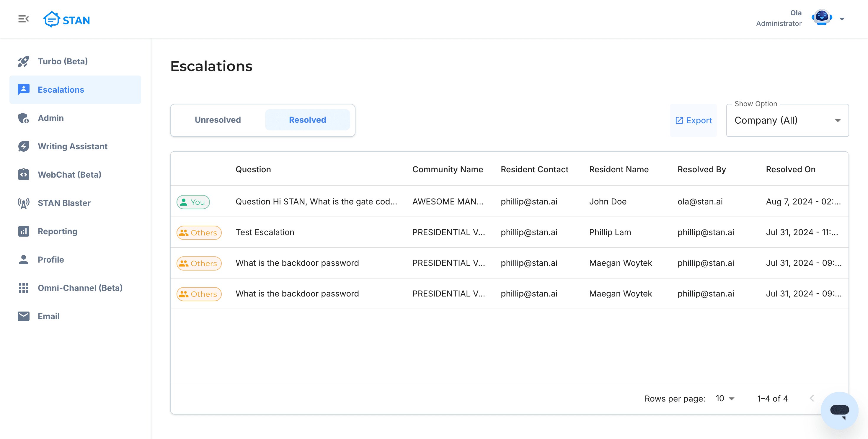Screen dimensions: 868x439
Task: Sort by Resolved On column header
Action: pyautogui.click(x=791, y=169)
